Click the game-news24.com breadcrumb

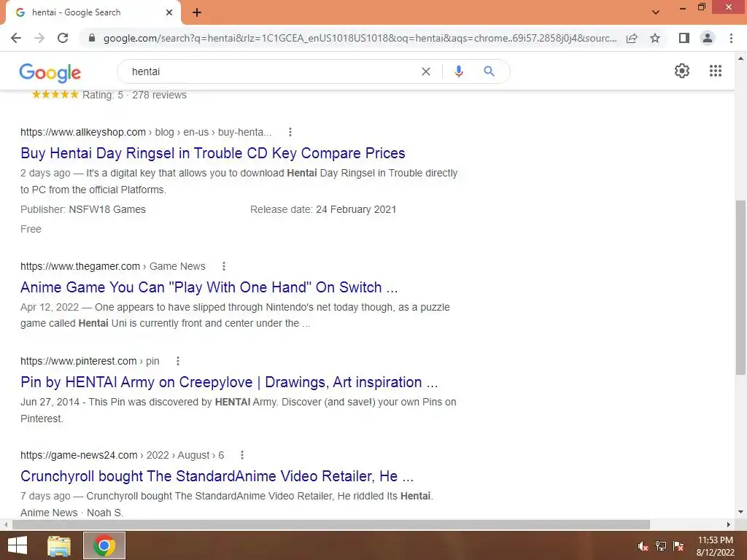coord(122,455)
